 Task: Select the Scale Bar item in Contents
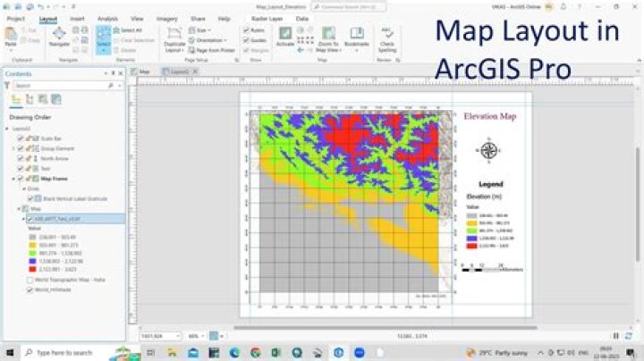coord(50,139)
